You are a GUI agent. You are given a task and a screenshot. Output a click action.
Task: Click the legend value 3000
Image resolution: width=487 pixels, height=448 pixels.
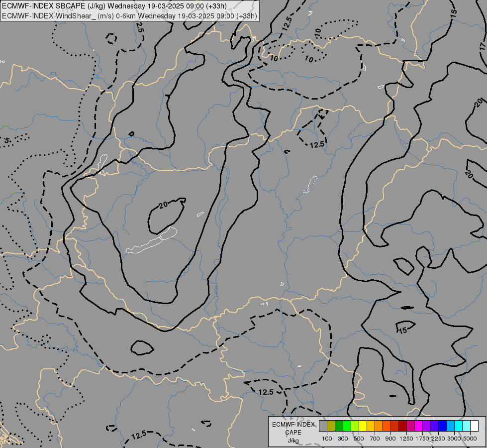point(454,439)
